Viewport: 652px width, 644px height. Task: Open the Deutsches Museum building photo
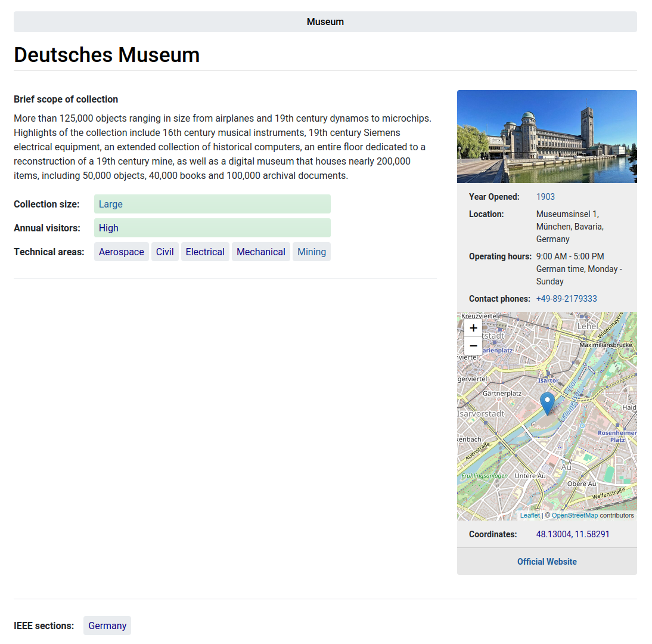point(547,137)
